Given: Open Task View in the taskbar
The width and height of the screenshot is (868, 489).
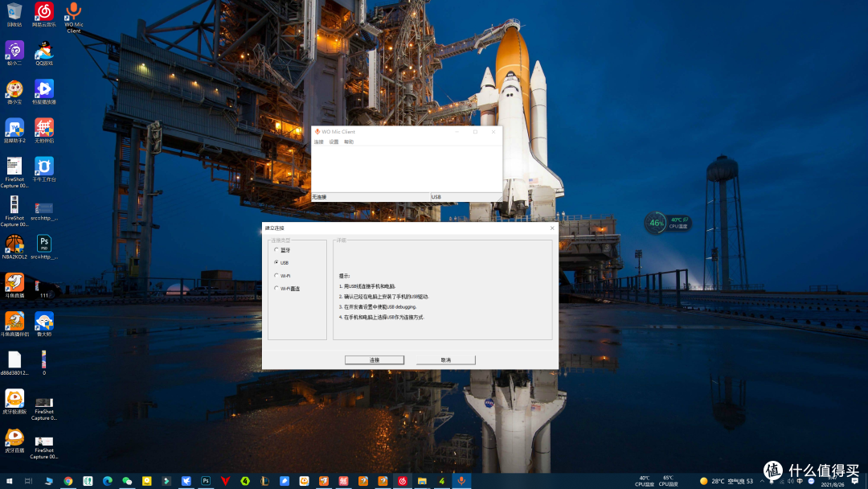Looking at the screenshot, I should (28, 481).
